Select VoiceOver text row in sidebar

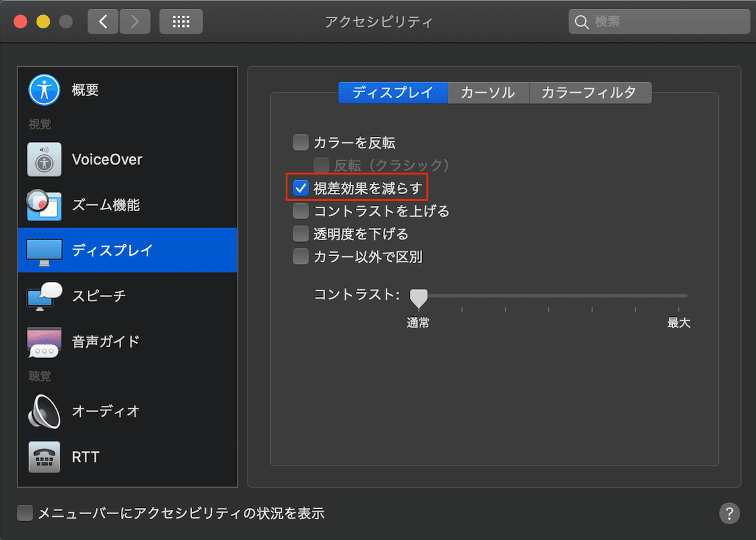click(x=107, y=159)
